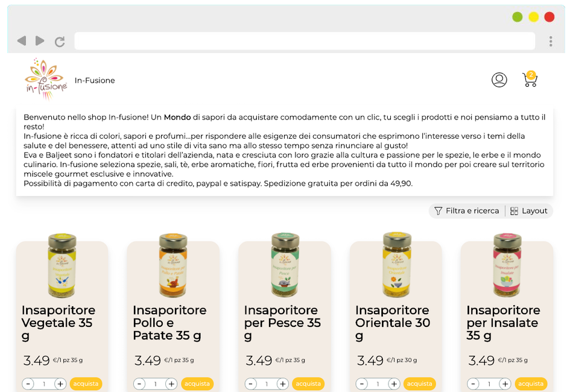This screenshot has height=392, width=573.
Task: Increase quantity for Insaporitore Vegetale
Action: coord(60,384)
